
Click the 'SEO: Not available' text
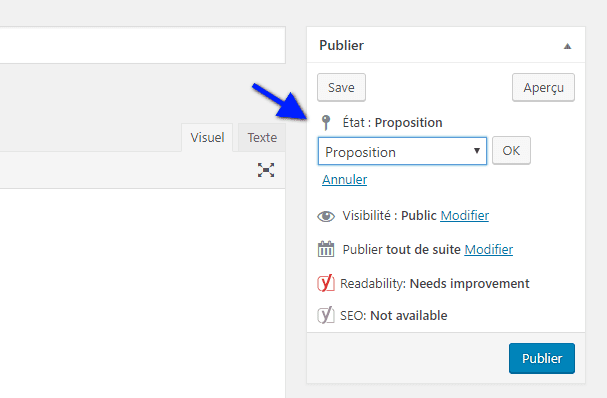click(394, 316)
